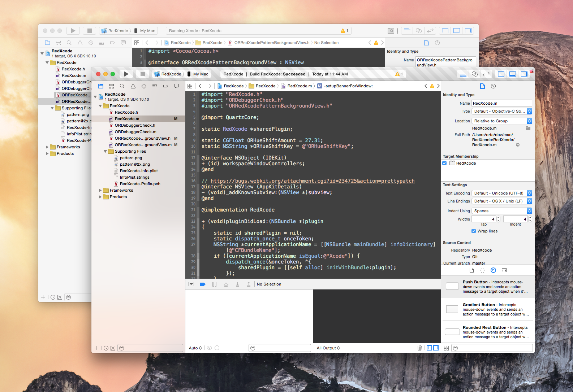Open the Indent Using Spaces dropdown

[502, 211]
